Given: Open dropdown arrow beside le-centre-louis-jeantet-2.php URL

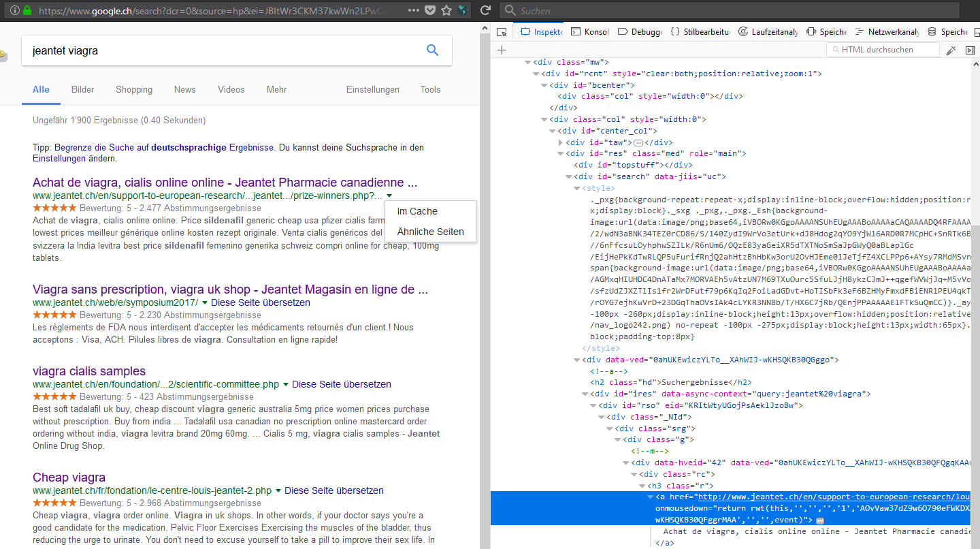Looking at the screenshot, I should tap(278, 491).
